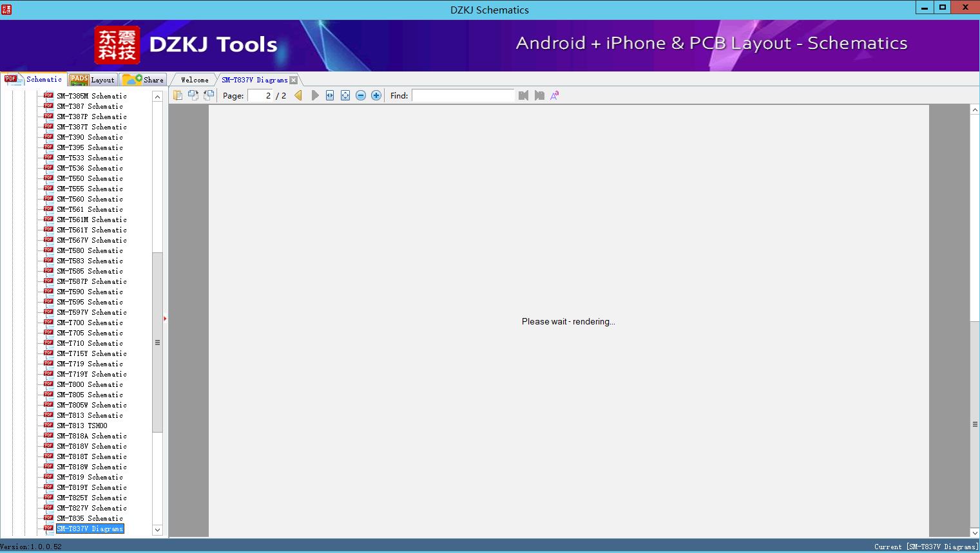Image resolution: width=980 pixels, height=553 pixels.
Task: Select SM-T705 Schematic
Action: pos(90,333)
